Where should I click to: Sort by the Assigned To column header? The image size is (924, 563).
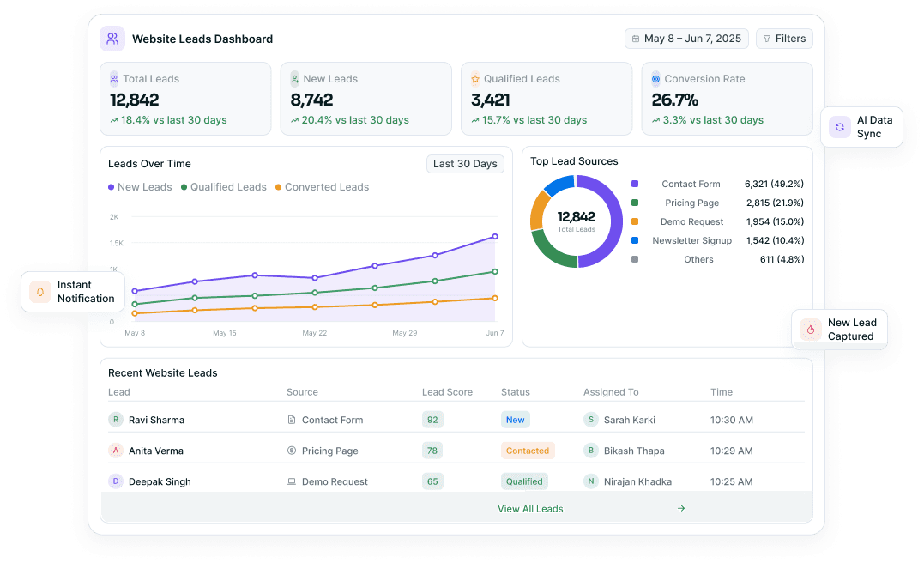[611, 392]
